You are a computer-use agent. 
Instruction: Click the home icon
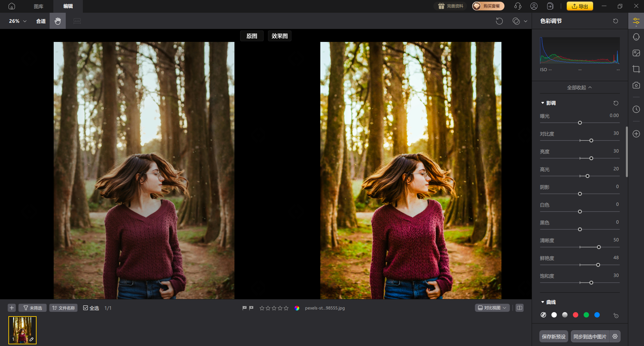click(x=12, y=6)
